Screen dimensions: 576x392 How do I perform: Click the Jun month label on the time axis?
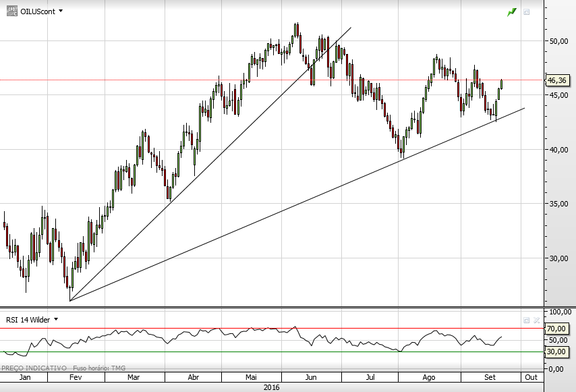(311, 377)
